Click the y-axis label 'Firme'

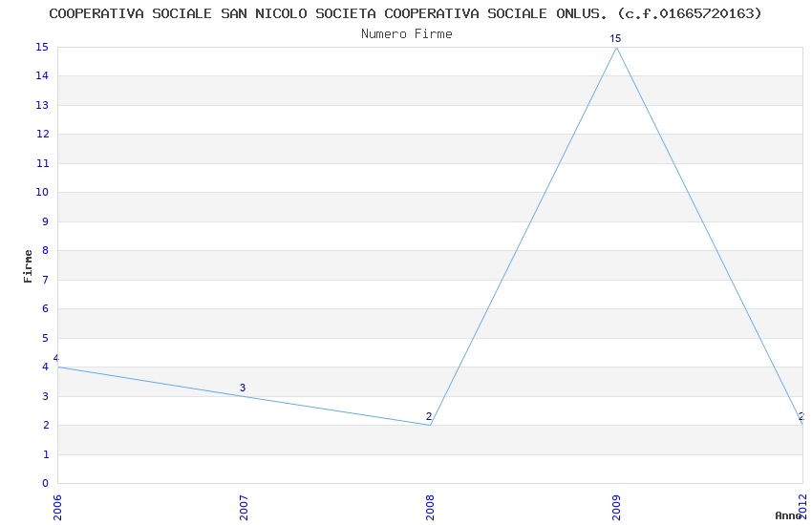pos(28,266)
